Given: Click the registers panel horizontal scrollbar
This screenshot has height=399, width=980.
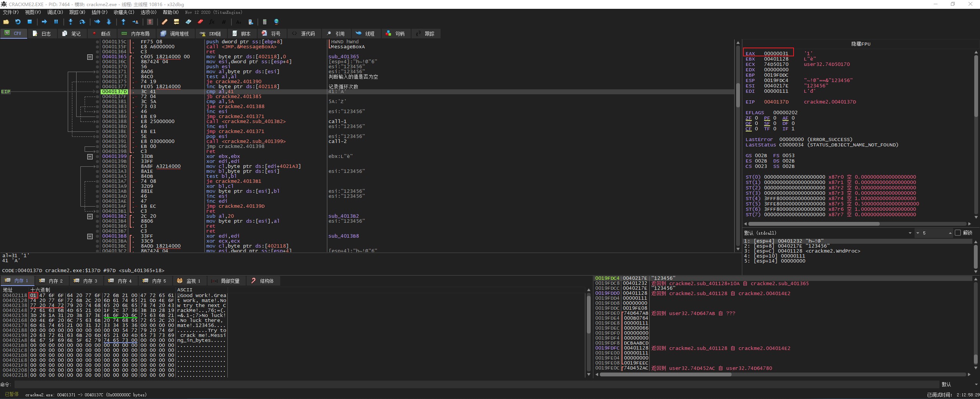Looking at the screenshot, I should click(x=813, y=224).
